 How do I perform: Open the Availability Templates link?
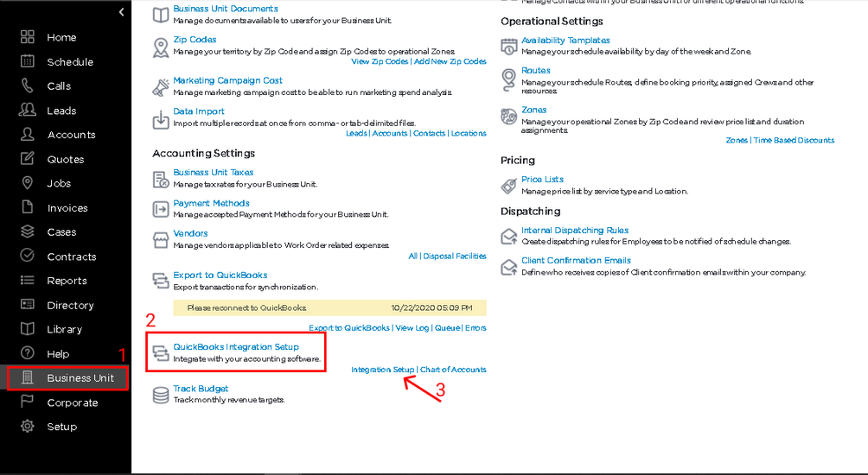pyautogui.click(x=565, y=41)
